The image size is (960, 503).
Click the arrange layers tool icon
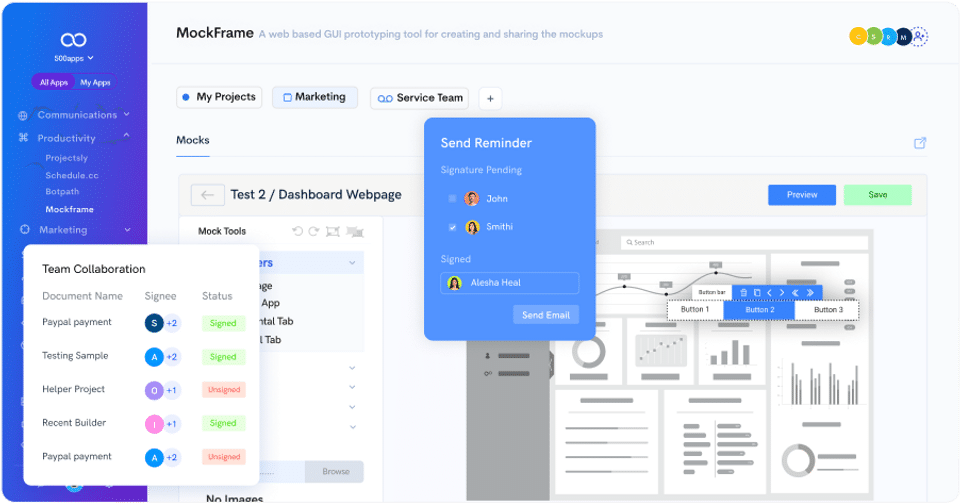tap(355, 231)
